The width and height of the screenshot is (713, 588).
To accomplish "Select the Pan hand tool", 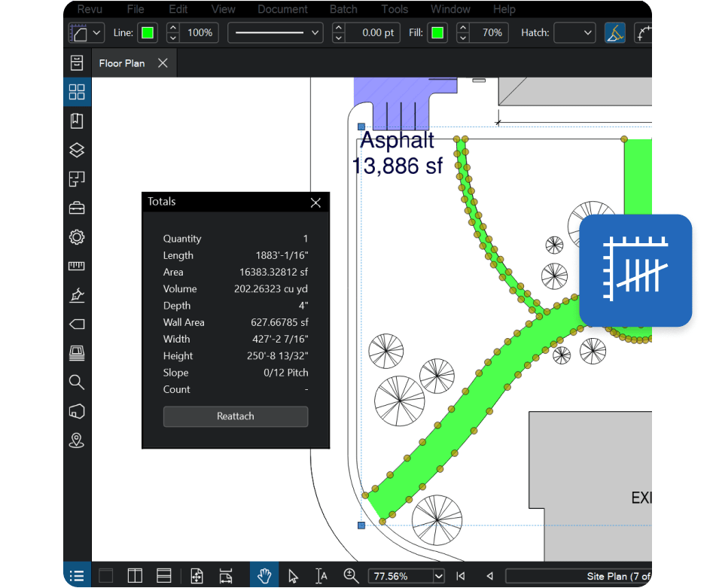I will click(264, 576).
